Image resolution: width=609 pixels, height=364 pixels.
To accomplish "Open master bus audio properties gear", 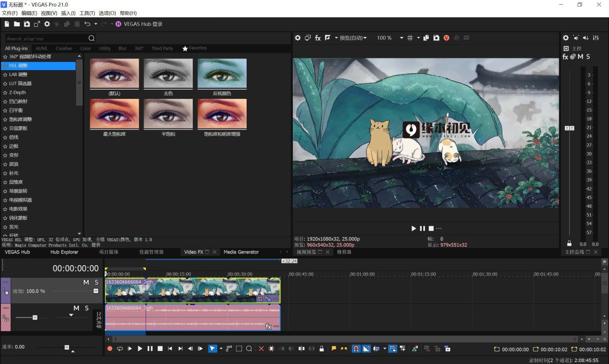I will 566,38.
